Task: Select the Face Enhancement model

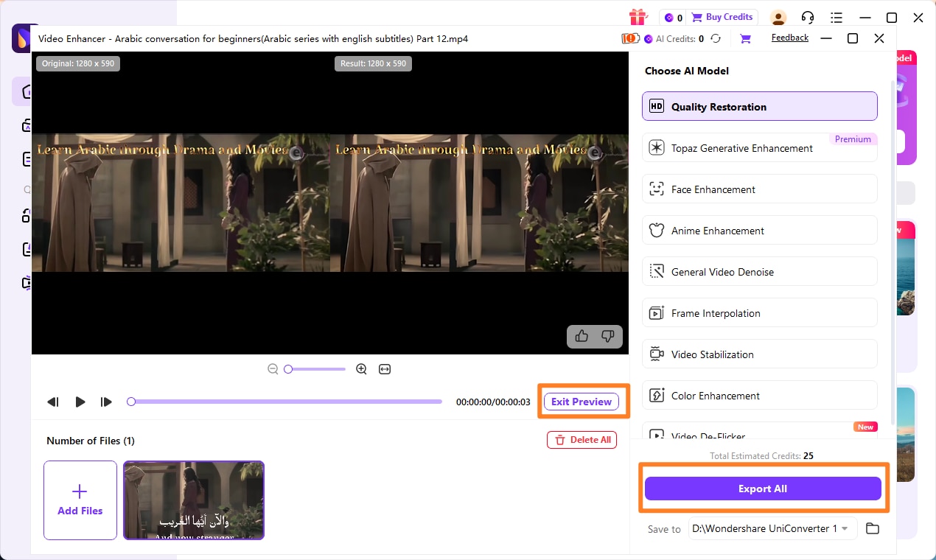Action: coord(760,189)
